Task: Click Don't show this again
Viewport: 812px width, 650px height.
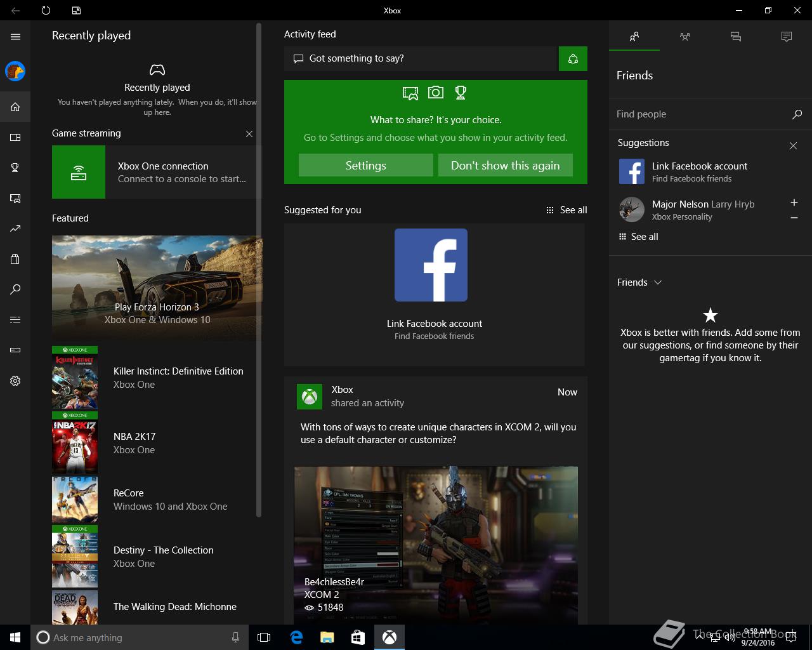Action: click(x=506, y=165)
